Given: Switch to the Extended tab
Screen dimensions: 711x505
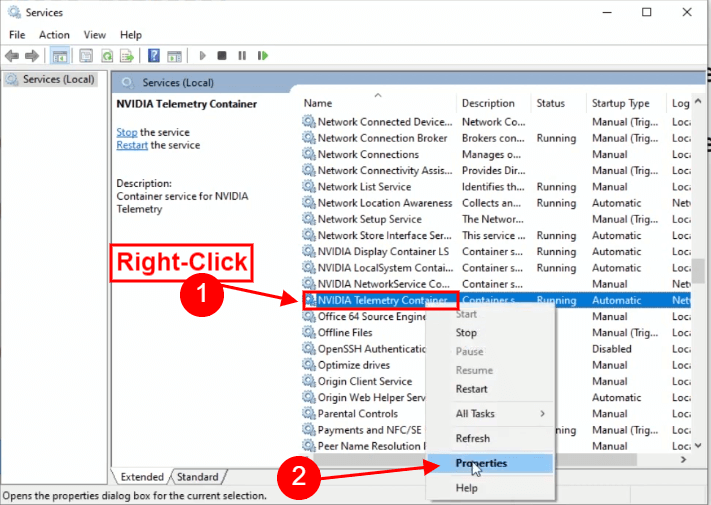Looking at the screenshot, I should coord(142,477).
